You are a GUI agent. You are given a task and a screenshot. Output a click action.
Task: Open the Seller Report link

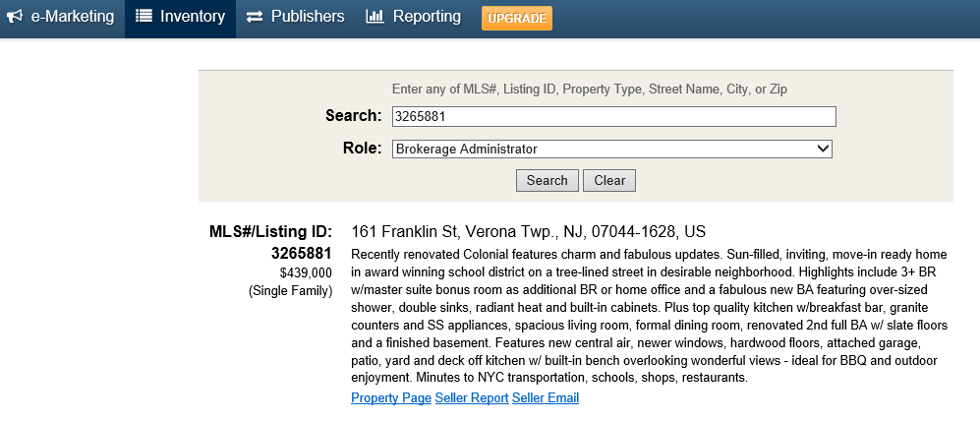[x=472, y=398]
